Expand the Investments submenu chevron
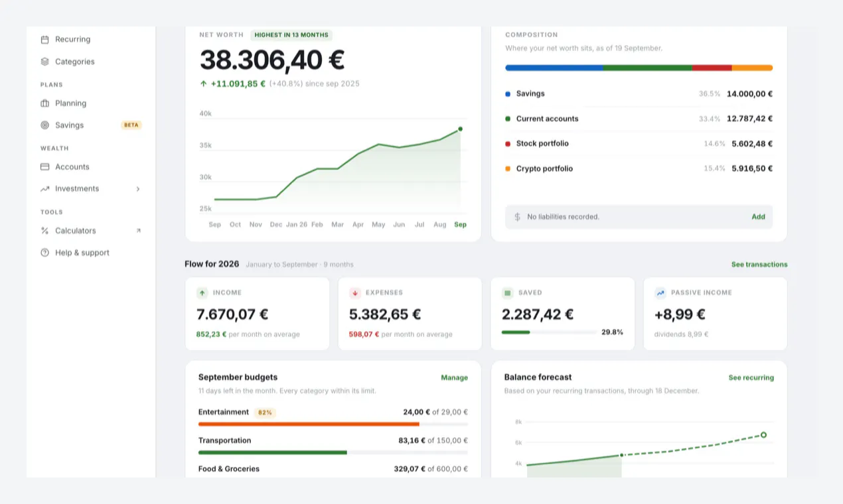 pyautogui.click(x=138, y=189)
